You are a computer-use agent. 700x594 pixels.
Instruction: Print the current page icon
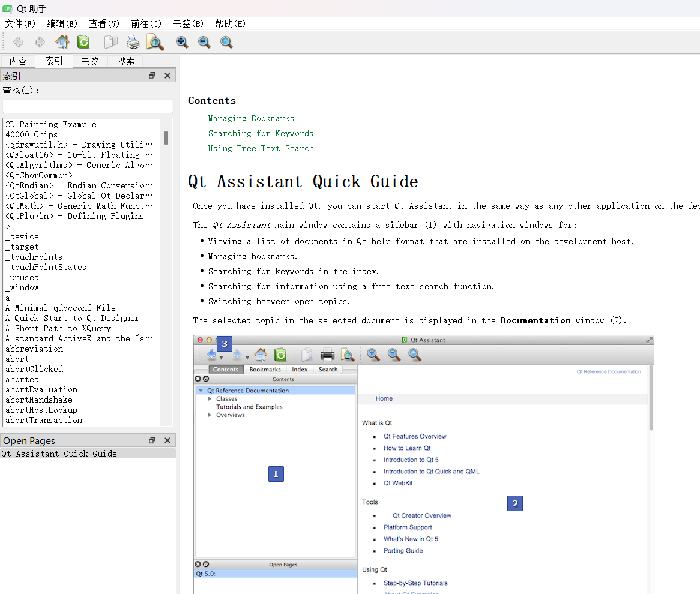click(x=133, y=42)
